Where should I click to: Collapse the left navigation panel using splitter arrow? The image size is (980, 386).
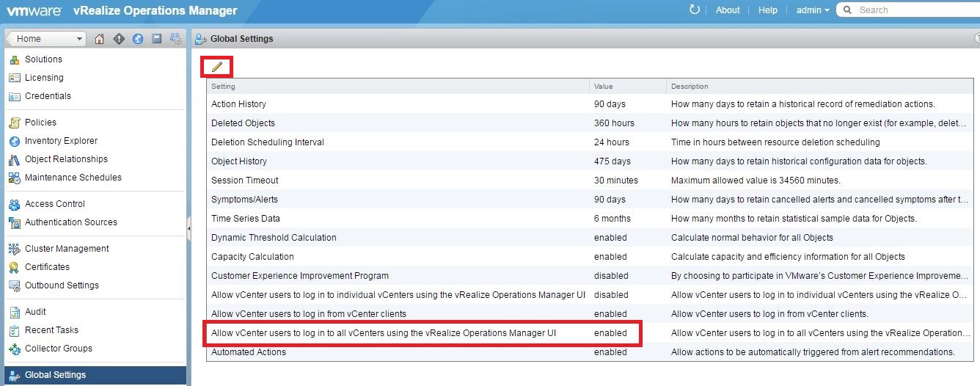189,229
